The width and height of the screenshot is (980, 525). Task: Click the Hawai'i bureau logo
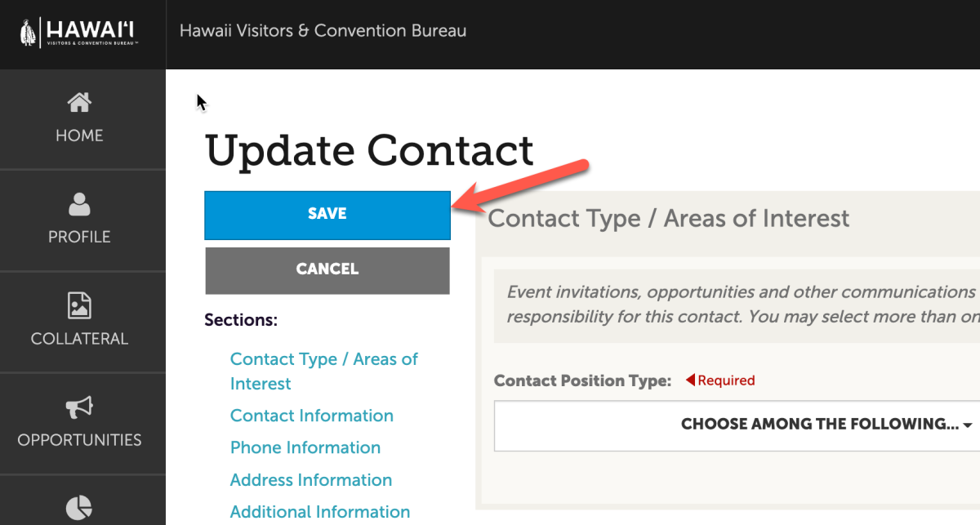click(x=79, y=31)
